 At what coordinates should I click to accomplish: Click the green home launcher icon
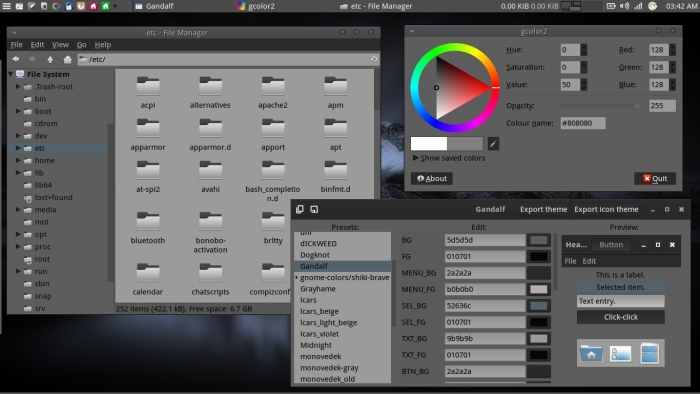click(105, 6)
